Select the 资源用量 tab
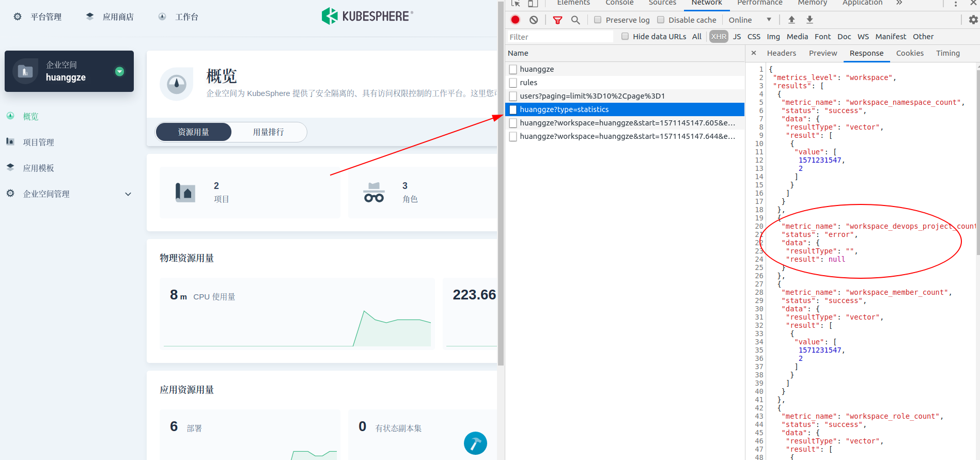 pyautogui.click(x=194, y=132)
